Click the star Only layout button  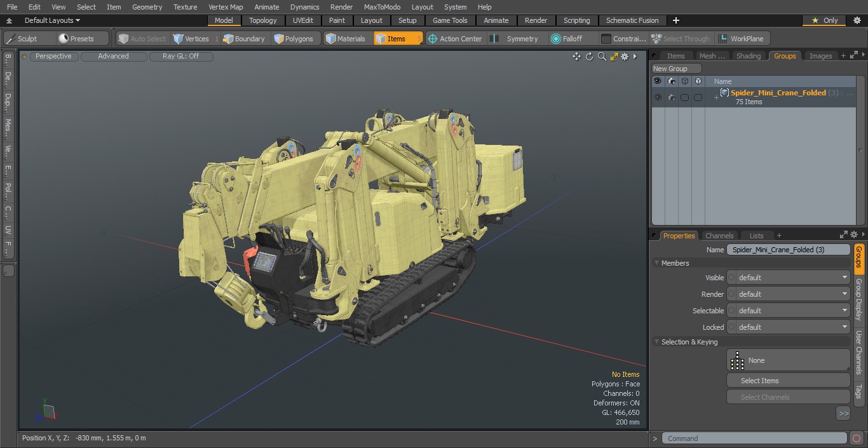click(x=824, y=20)
